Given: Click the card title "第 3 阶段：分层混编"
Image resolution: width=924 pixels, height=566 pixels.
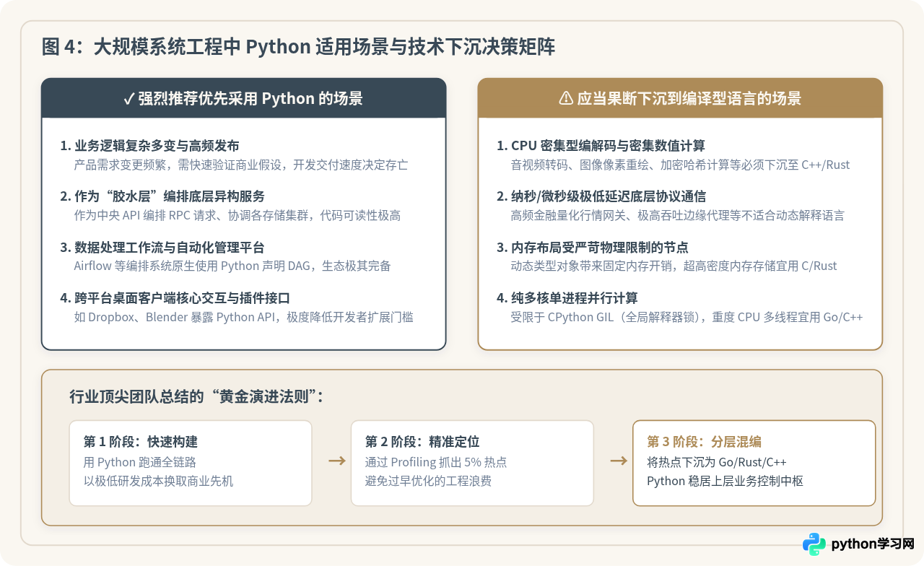Looking at the screenshot, I should [704, 442].
